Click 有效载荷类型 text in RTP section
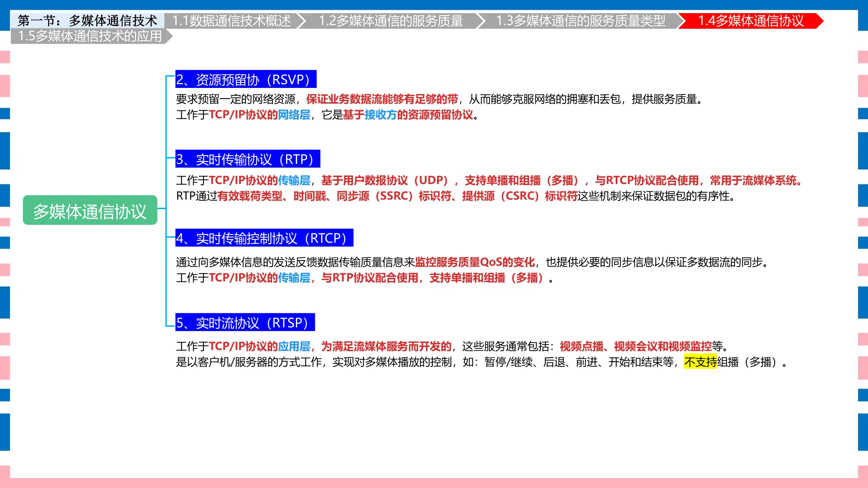The height and width of the screenshot is (488, 868). 250,196
